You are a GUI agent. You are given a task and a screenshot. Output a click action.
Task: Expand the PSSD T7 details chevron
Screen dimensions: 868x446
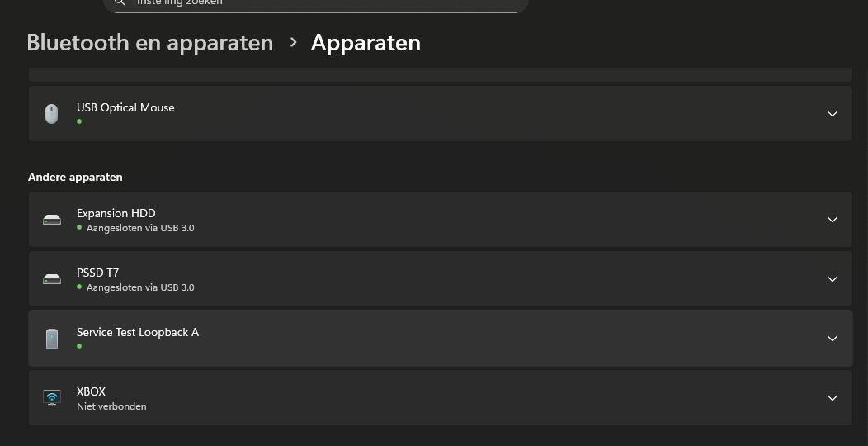[x=832, y=279]
